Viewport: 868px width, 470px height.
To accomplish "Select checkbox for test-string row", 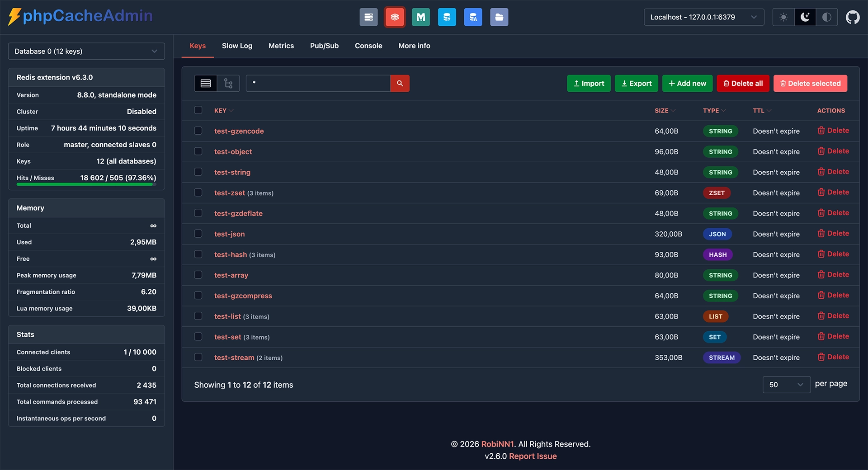I will [x=198, y=172].
